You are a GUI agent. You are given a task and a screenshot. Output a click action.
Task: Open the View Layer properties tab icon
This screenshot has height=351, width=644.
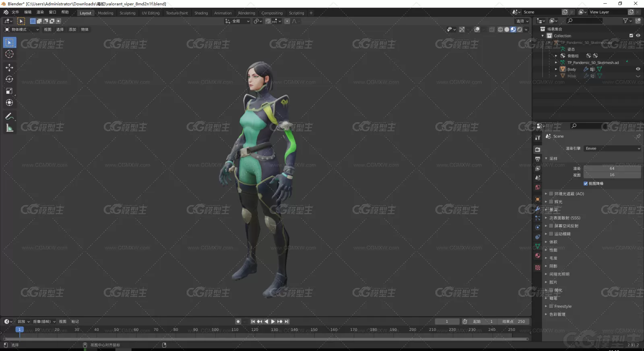click(x=538, y=168)
